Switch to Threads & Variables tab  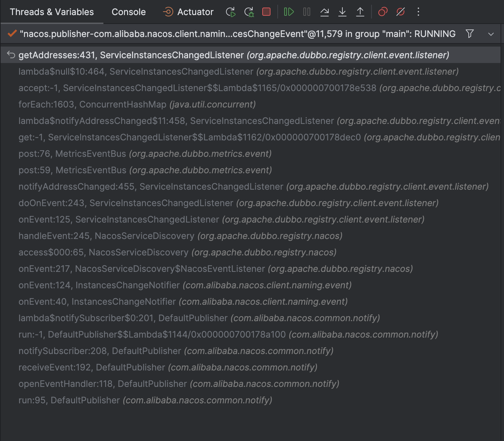click(x=52, y=12)
